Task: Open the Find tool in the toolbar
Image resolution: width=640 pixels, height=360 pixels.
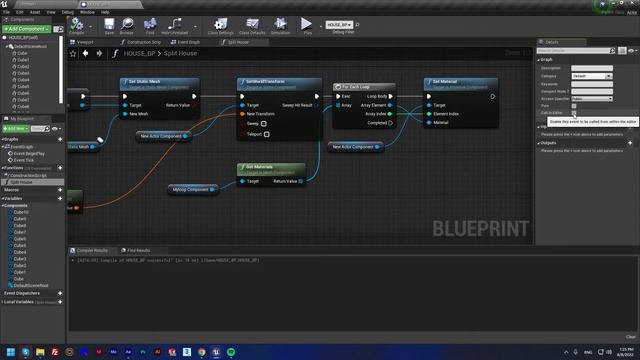Action: click(150, 26)
